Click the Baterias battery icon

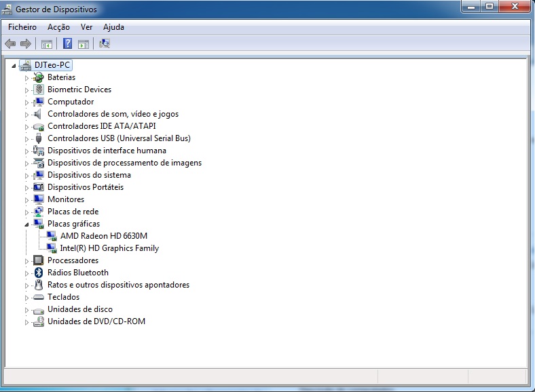(39, 77)
